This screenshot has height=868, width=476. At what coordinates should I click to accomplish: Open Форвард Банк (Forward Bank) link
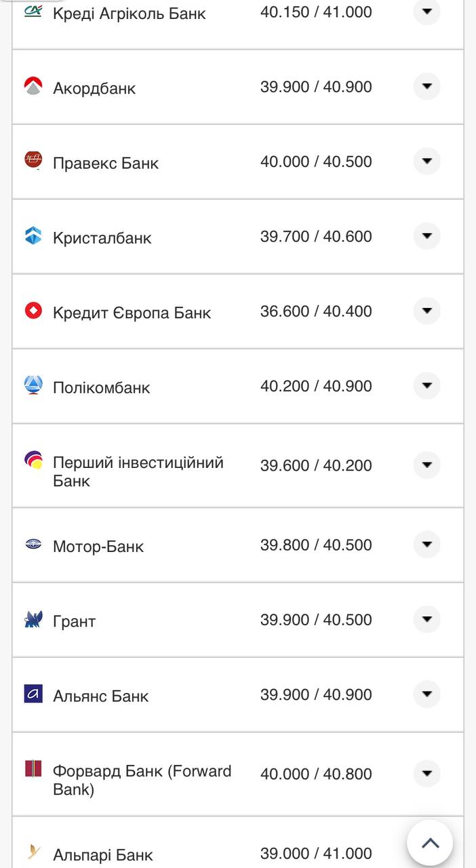coord(142,780)
